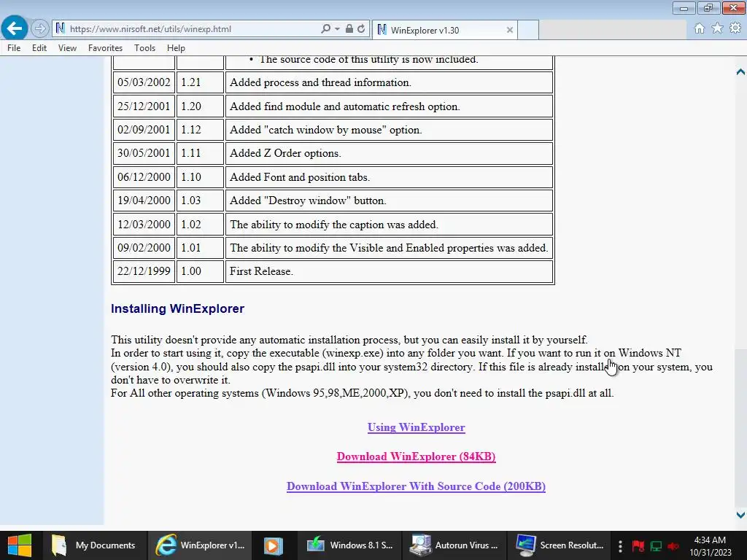
Task: Follow the Using WinExplorer link
Action: click(x=417, y=427)
